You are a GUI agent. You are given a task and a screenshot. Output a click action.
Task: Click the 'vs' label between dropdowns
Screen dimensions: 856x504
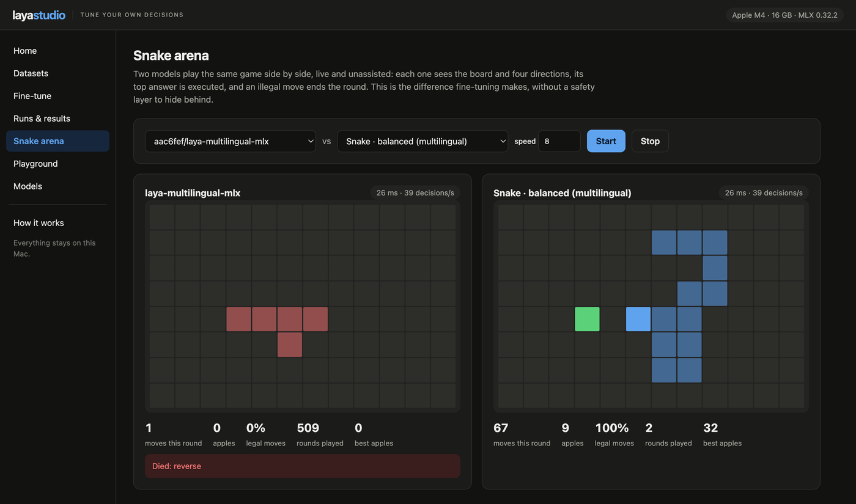327,141
